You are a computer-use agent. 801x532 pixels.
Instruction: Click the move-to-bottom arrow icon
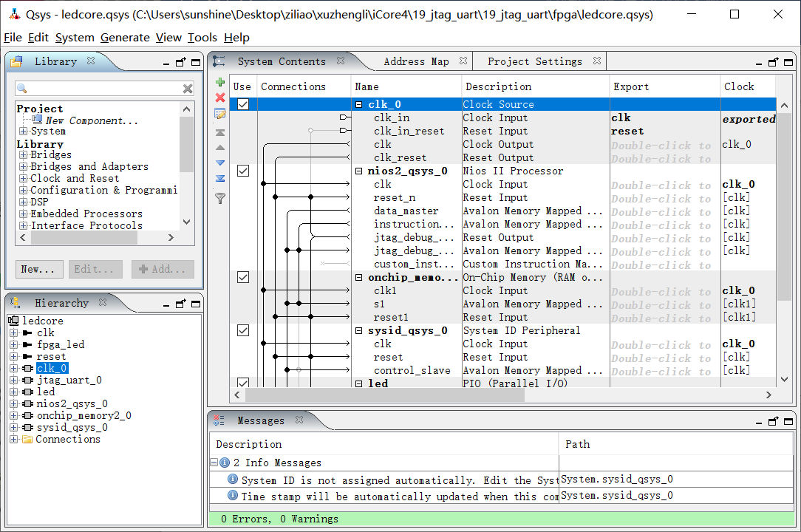tap(219, 178)
